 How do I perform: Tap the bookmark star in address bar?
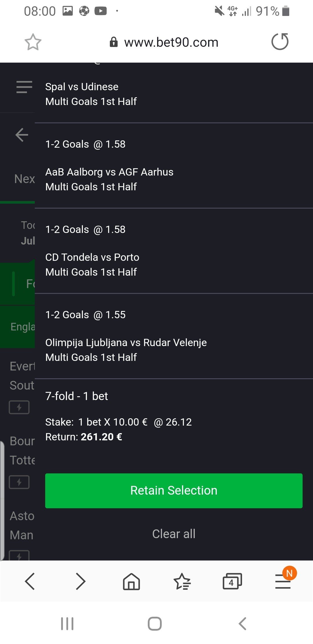pyautogui.click(x=33, y=42)
